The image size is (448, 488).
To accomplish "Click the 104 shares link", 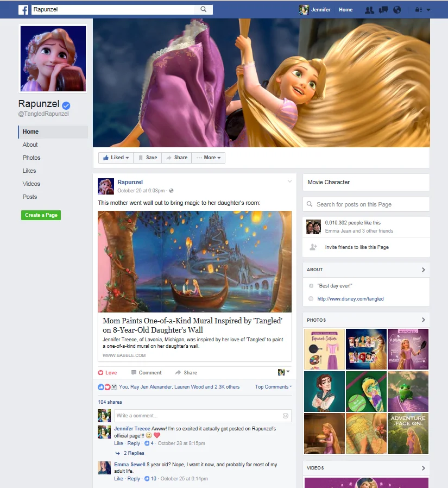I will point(110,402).
